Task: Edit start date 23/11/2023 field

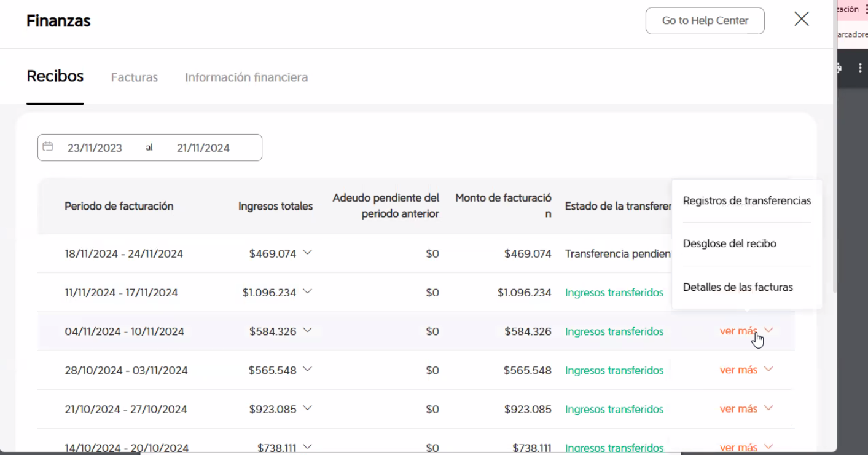Action: click(x=95, y=148)
